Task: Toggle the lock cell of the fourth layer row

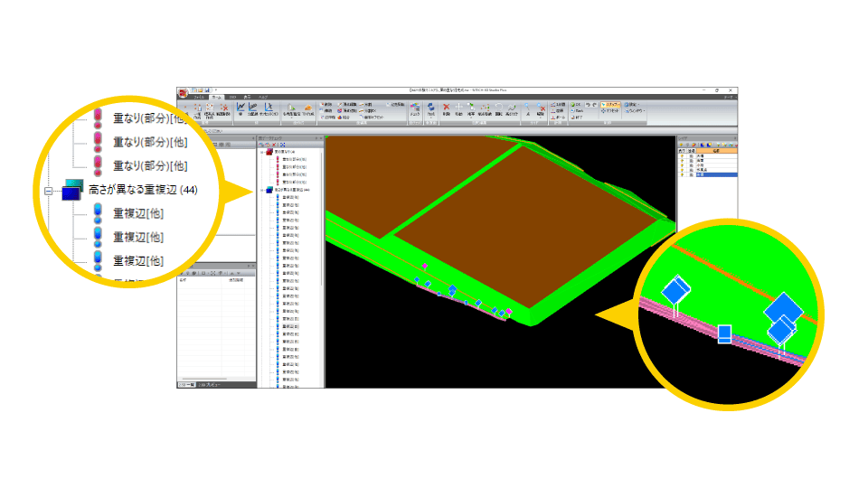Action: pyautogui.click(x=692, y=170)
